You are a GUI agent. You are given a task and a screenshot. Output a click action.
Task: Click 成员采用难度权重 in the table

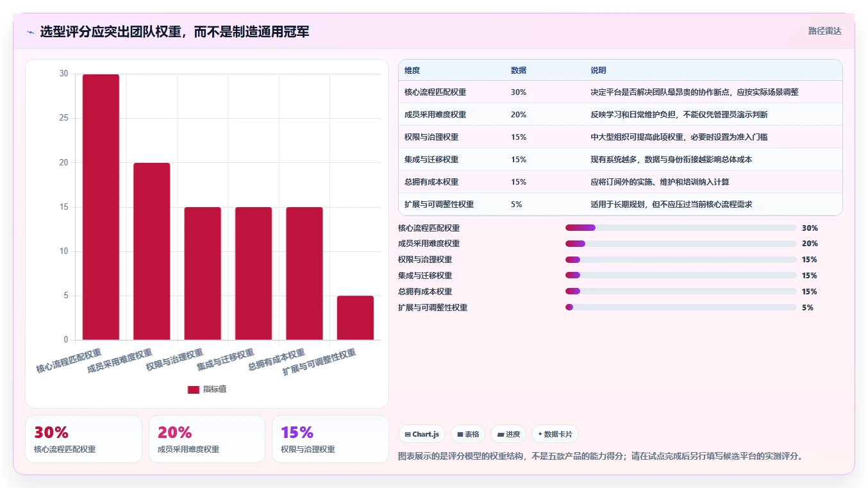click(435, 115)
